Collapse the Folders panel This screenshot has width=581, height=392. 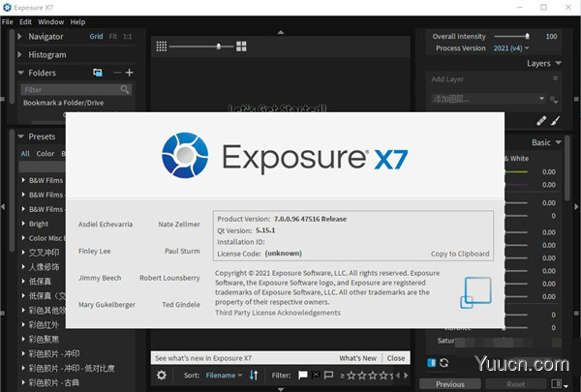20,73
